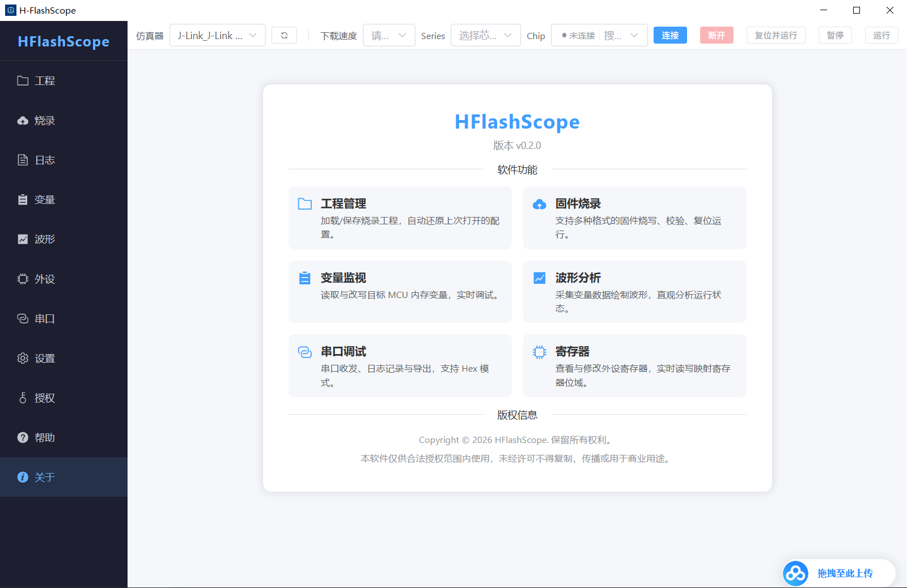The image size is (907, 588).
Task: Switch to the 烧录 menu item
Action: tap(63, 120)
